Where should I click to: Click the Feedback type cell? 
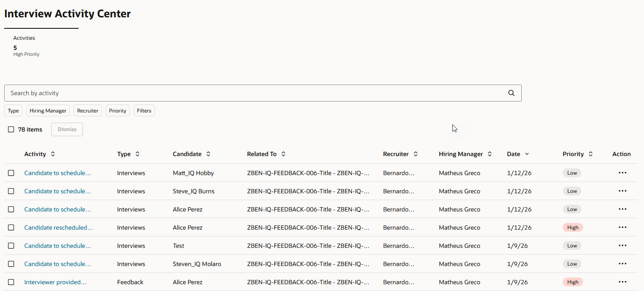coord(130,282)
